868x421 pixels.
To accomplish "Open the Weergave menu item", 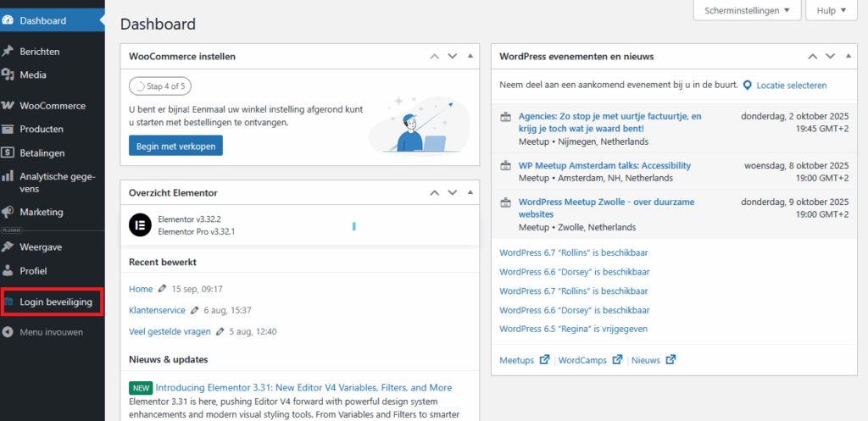I will coord(41,247).
